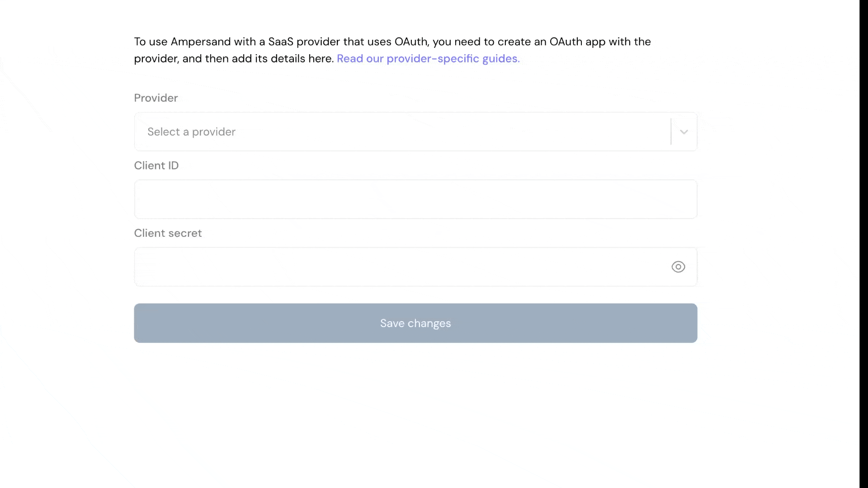Reveal the client secret using eye icon
Screen dimensions: 868x488
[x=678, y=267]
